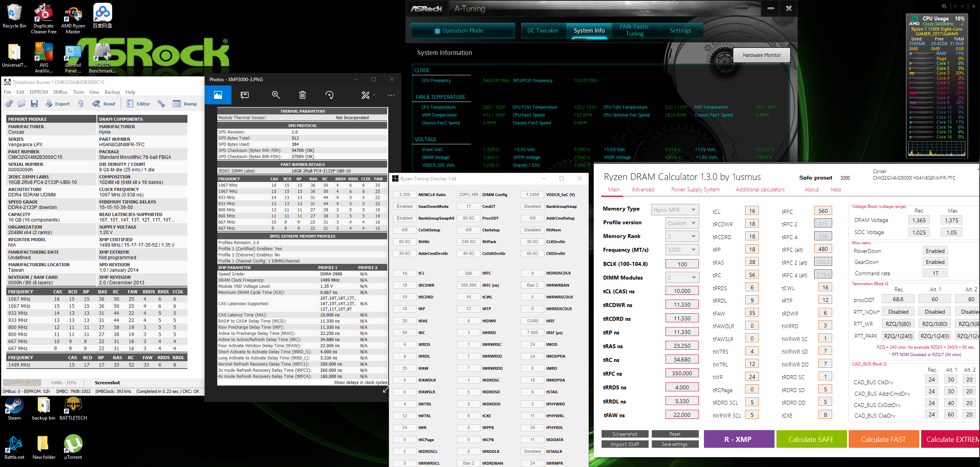Click the GearDown Enabled value in Misc items

pyautogui.click(x=935, y=262)
